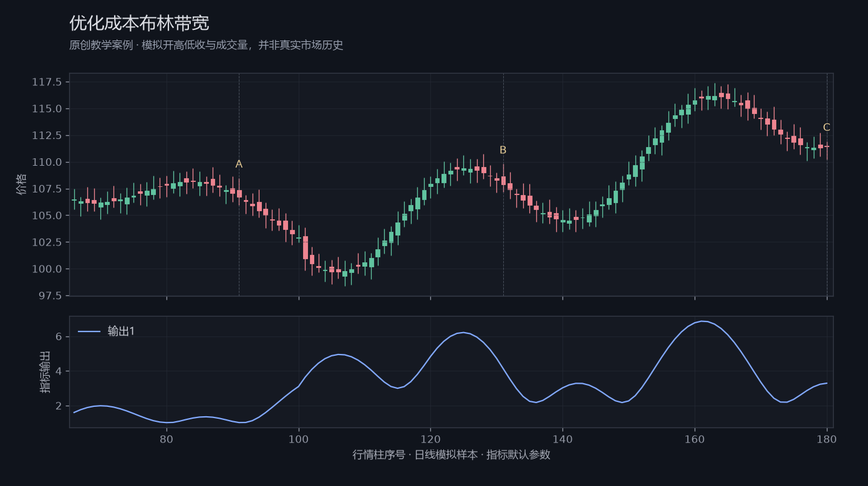This screenshot has width=868, height=486.
Task: Click x-axis tick 180
Action: [827, 439]
